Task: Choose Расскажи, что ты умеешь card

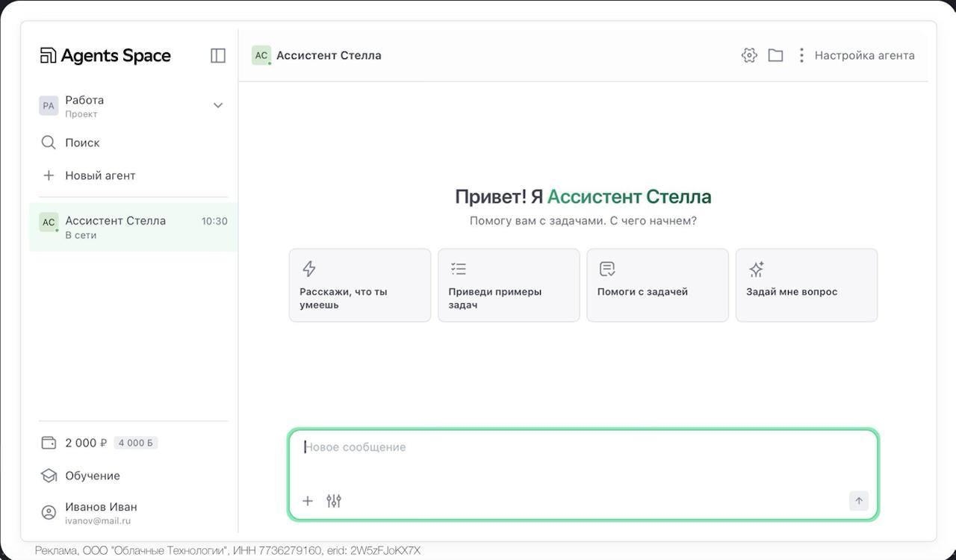Action: 360,285
